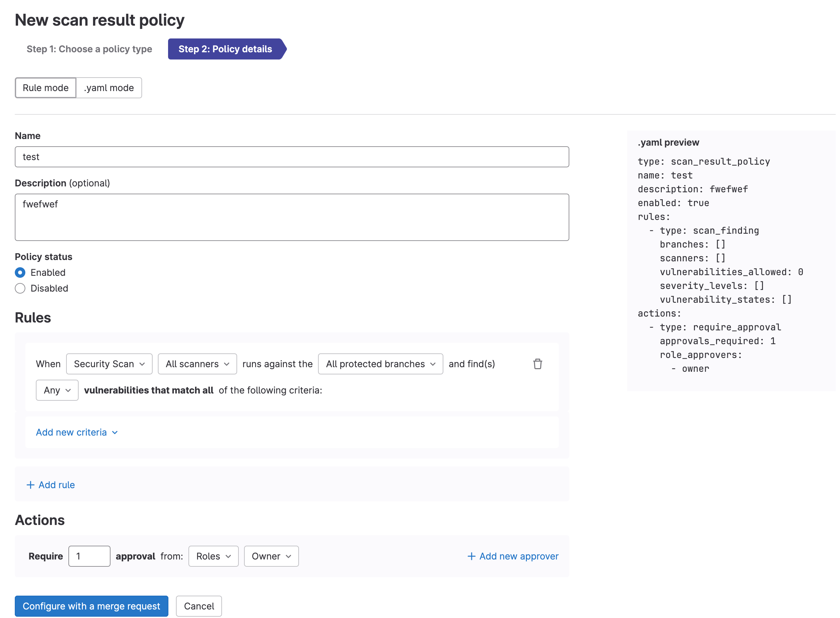Click the required approvals number field
The width and height of the screenshot is (840, 618).
pyautogui.click(x=89, y=556)
